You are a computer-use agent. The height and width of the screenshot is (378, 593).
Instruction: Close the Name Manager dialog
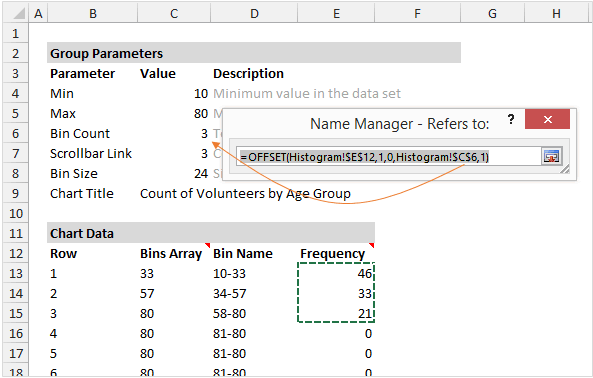[547, 119]
